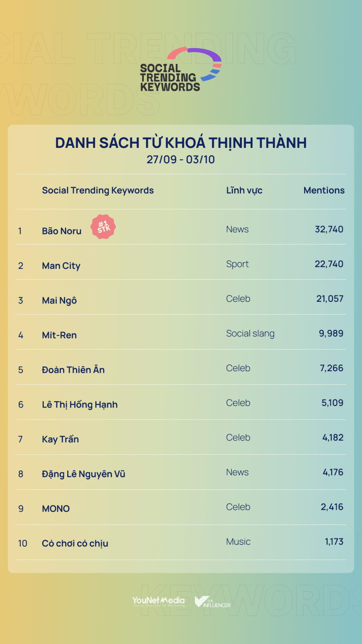Click Lê Thị Hồng Hạnh entry

coord(80,405)
